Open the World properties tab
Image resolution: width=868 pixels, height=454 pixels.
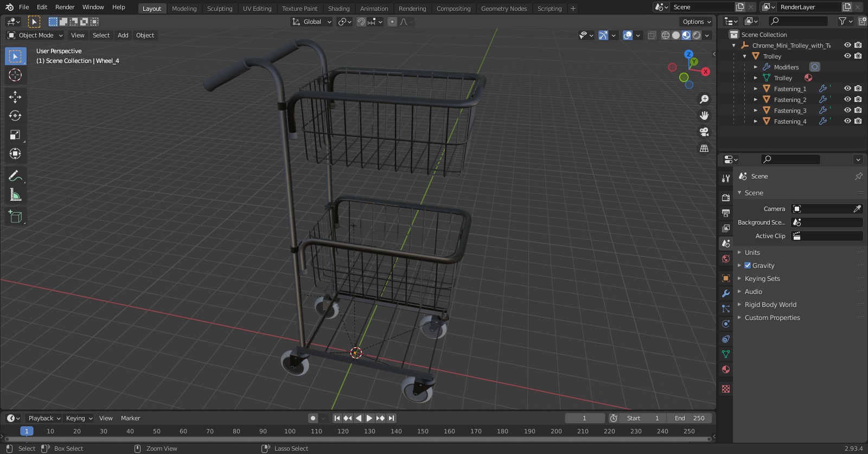click(726, 259)
